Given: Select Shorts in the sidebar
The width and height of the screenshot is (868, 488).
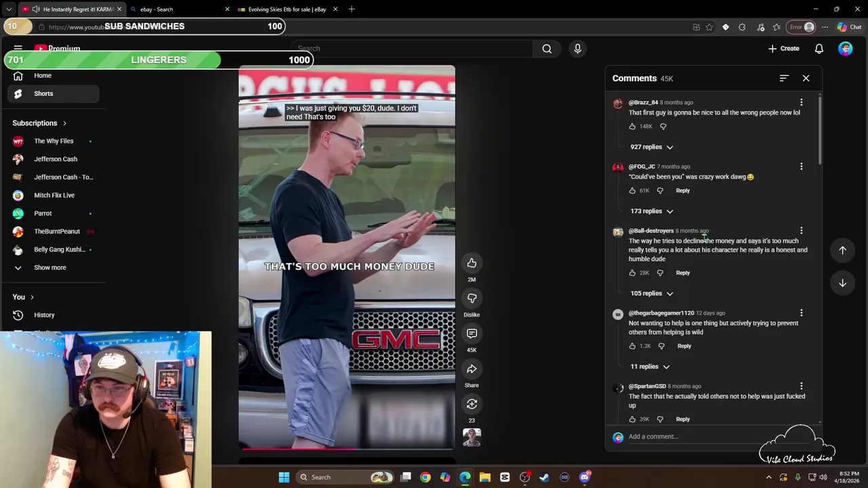Looking at the screenshot, I should point(53,94).
